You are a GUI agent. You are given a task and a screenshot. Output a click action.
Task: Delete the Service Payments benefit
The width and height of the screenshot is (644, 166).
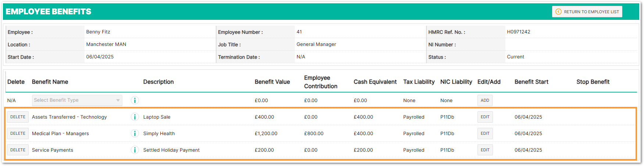point(18,150)
